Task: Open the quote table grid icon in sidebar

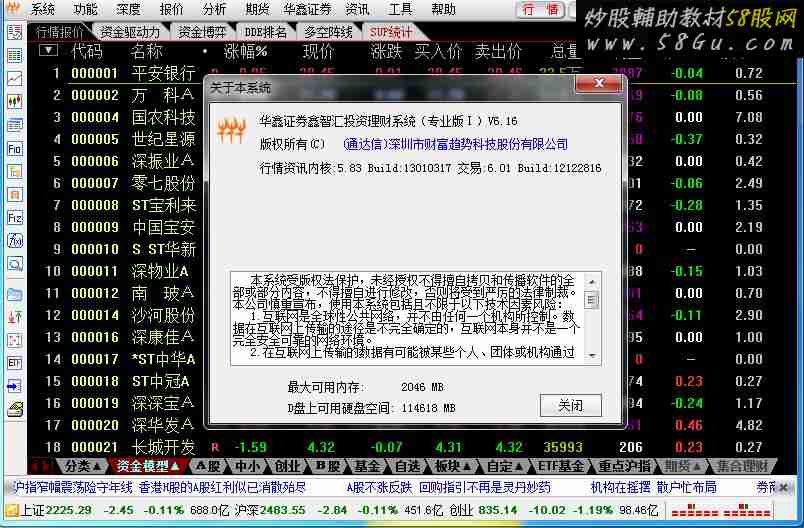Action: 15,55
